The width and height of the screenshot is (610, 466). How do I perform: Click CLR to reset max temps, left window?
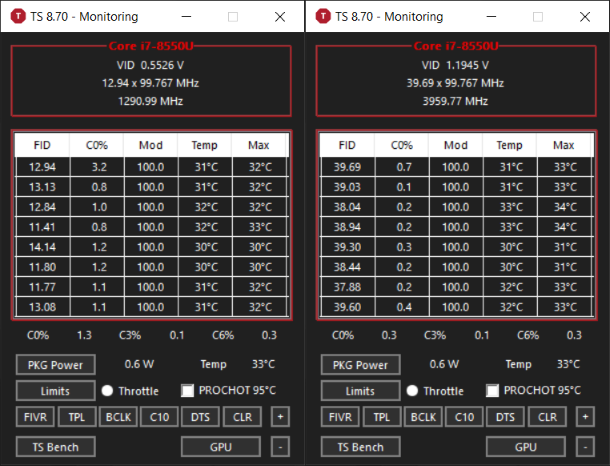pyautogui.click(x=242, y=417)
